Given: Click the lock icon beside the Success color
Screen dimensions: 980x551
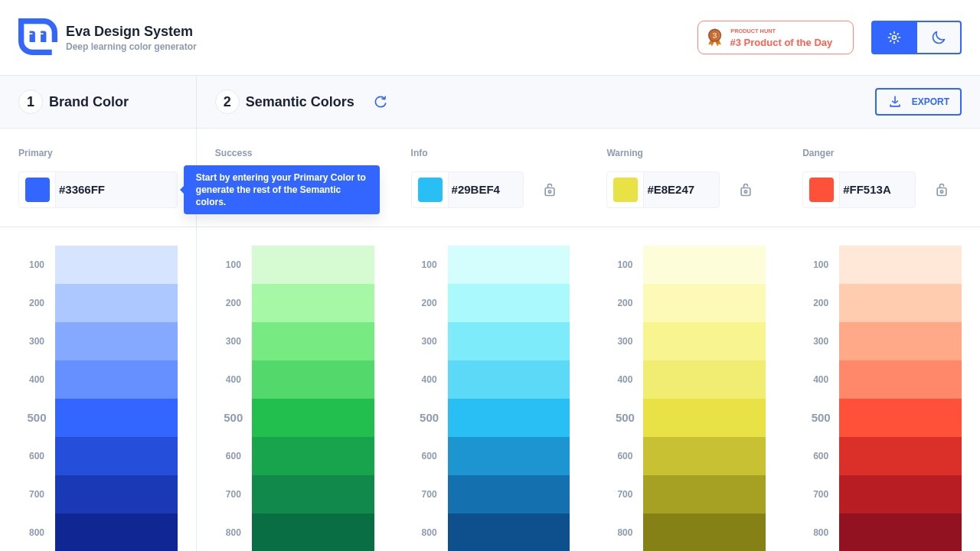Looking at the screenshot, I should coord(354,190).
